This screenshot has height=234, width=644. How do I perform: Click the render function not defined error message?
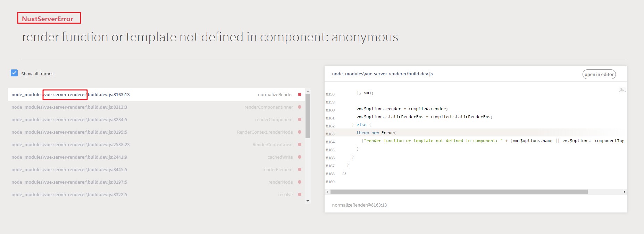click(x=210, y=37)
